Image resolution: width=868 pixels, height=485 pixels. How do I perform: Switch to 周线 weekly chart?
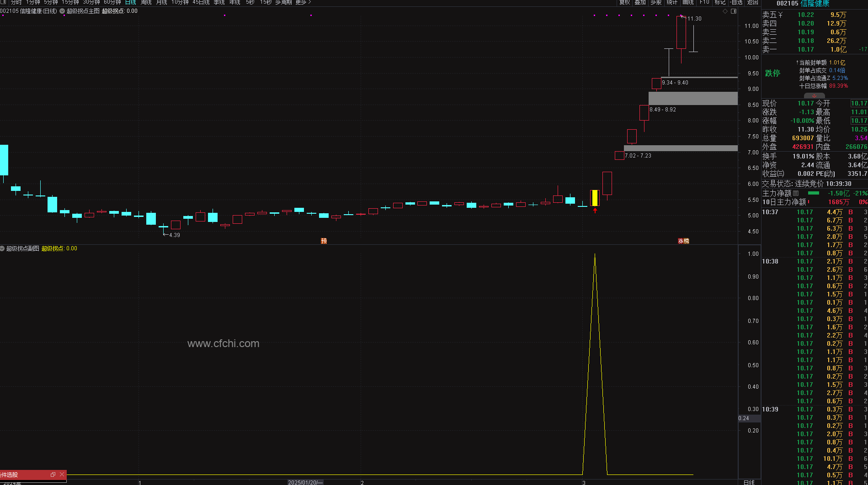(x=146, y=2)
